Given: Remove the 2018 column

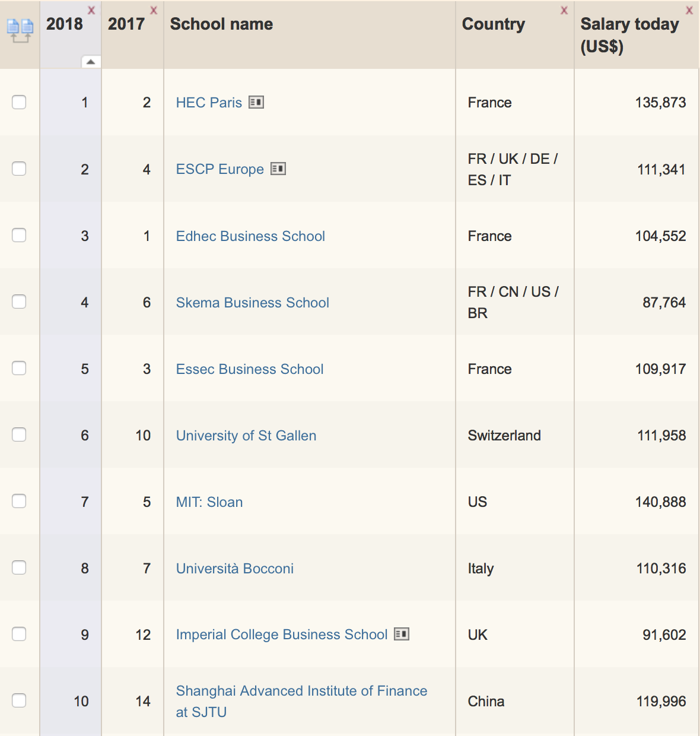Looking at the screenshot, I should (x=91, y=11).
